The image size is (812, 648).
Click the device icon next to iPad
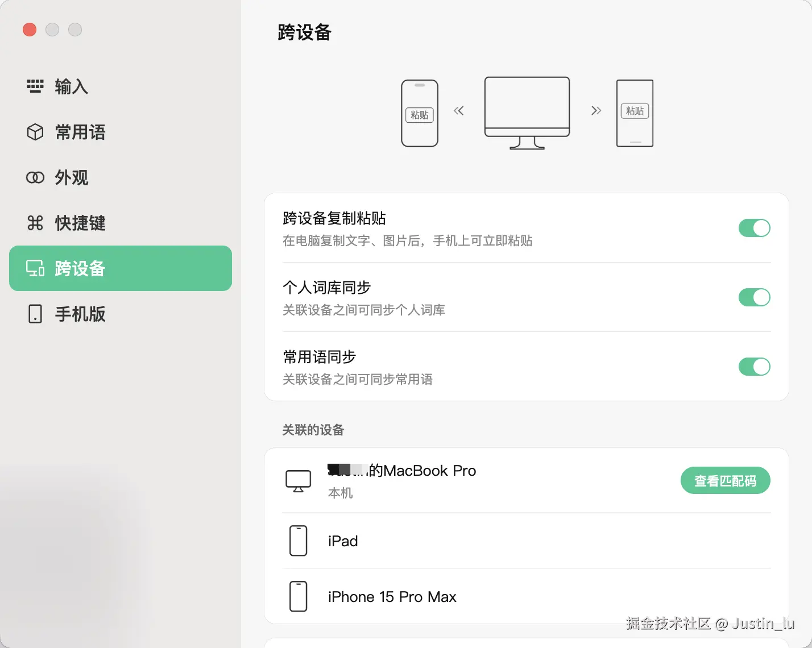[x=298, y=541]
